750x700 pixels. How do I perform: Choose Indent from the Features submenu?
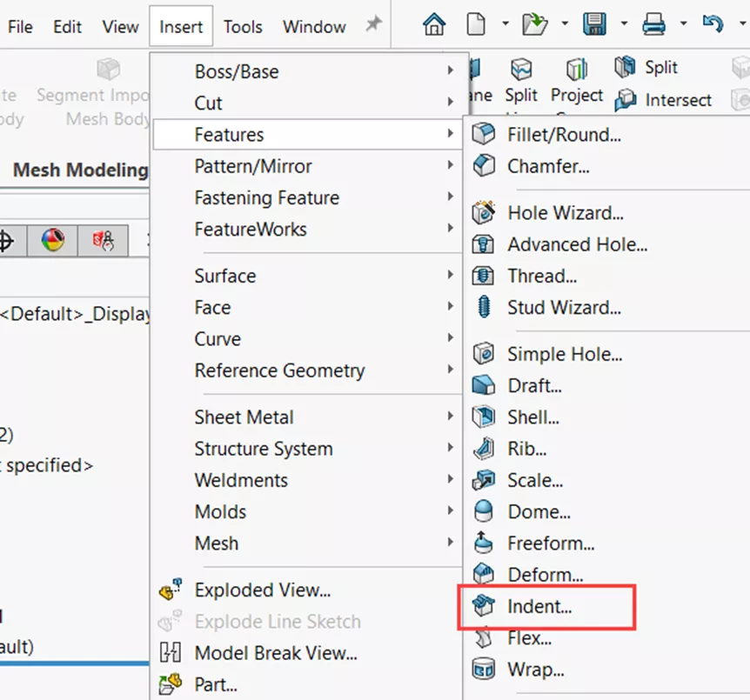pyautogui.click(x=539, y=607)
